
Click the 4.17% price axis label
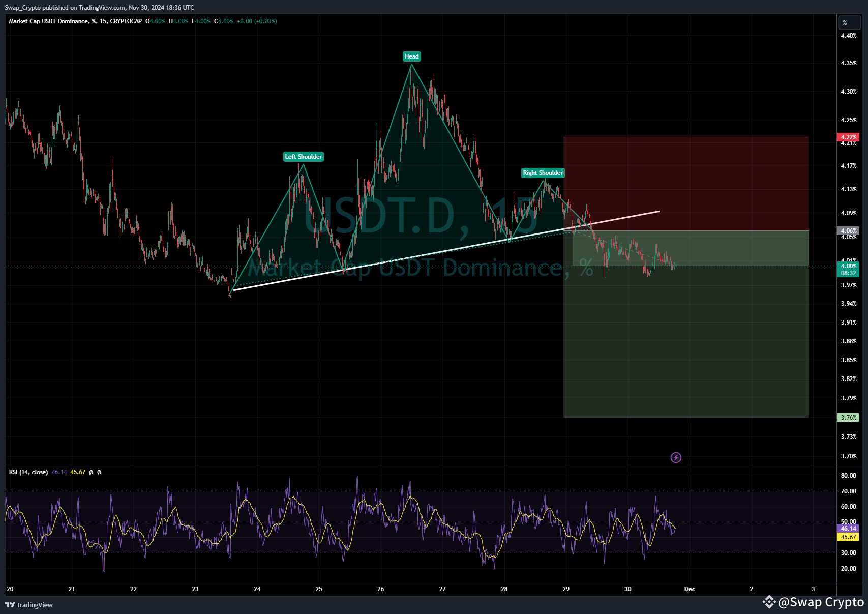coord(849,166)
